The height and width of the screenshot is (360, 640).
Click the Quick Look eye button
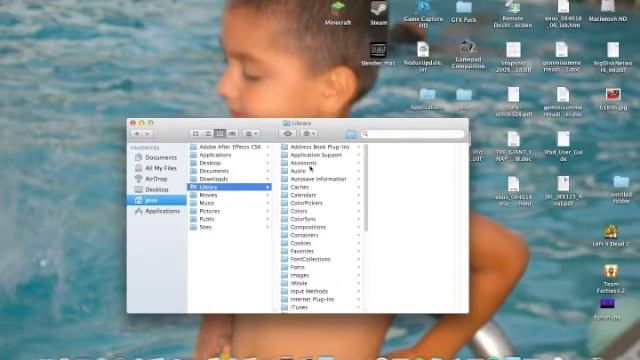tap(287, 134)
